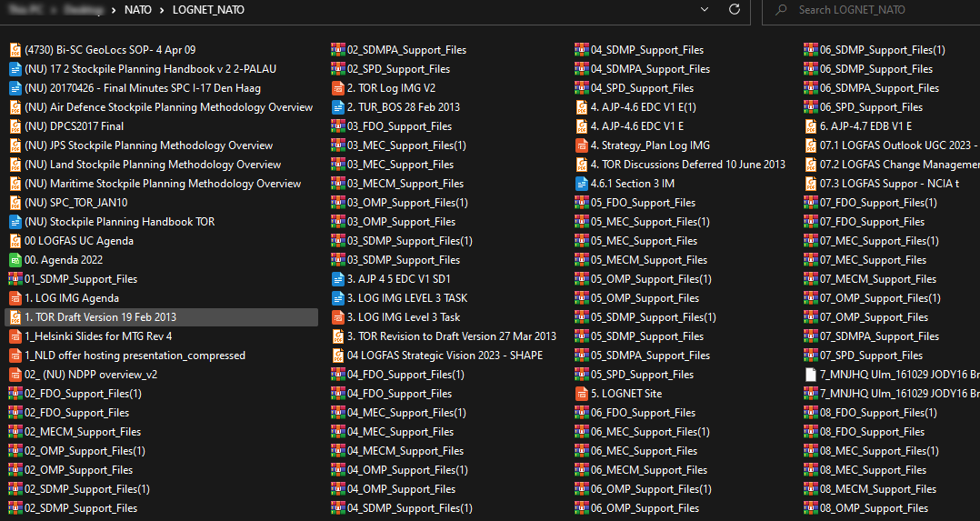
Task: Open the address bar history dropdown chevron
Action: pyautogui.click(x=705, y=10)
